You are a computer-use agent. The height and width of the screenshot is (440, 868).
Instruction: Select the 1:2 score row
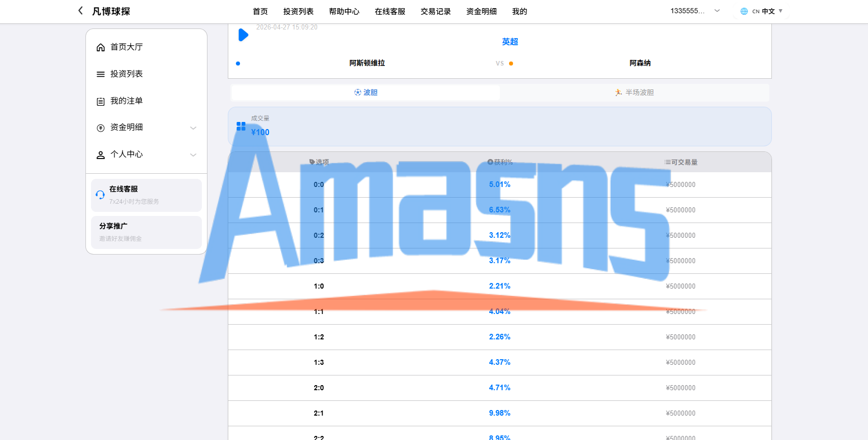(x=500, y=337)
